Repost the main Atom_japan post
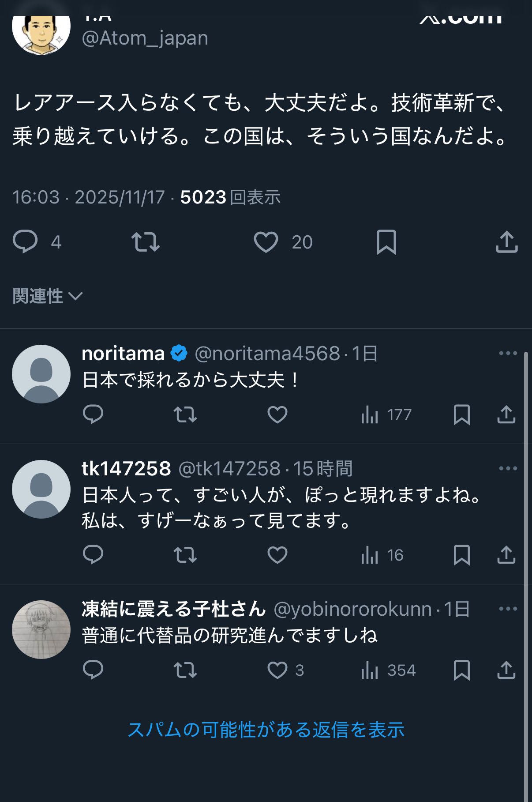532x802 pixels. [146, 242]
